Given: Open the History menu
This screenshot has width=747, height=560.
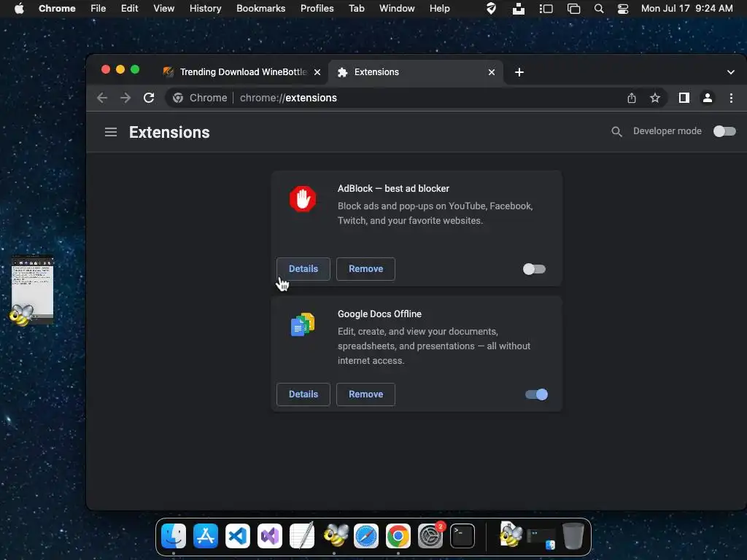Looking at the screenshot, I should (205, 9).
